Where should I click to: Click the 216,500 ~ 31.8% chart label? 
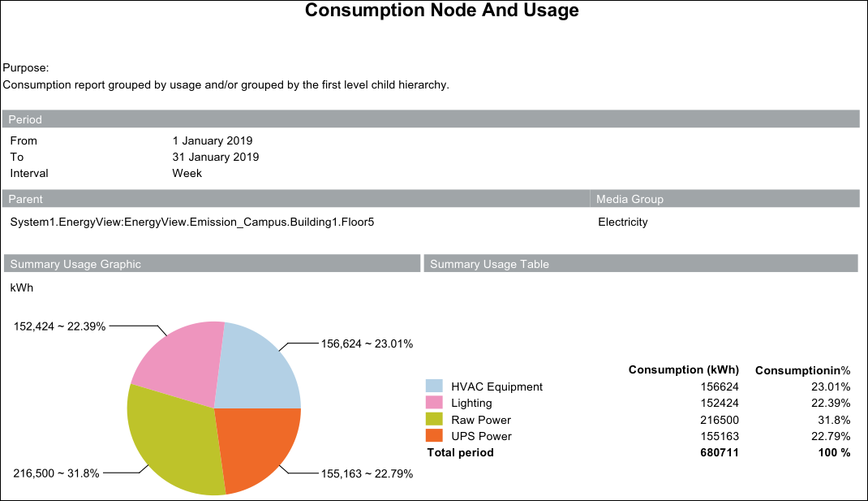(57, 473)
